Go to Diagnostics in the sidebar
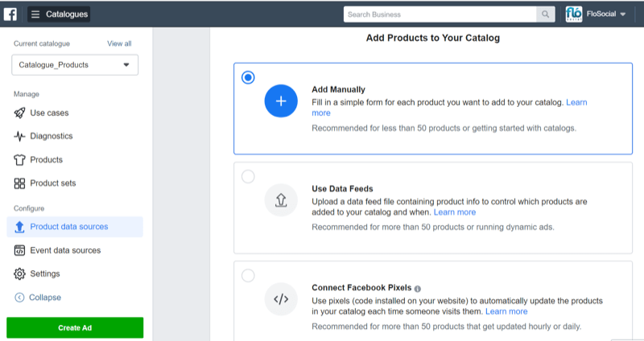 (x=51, y=136)
